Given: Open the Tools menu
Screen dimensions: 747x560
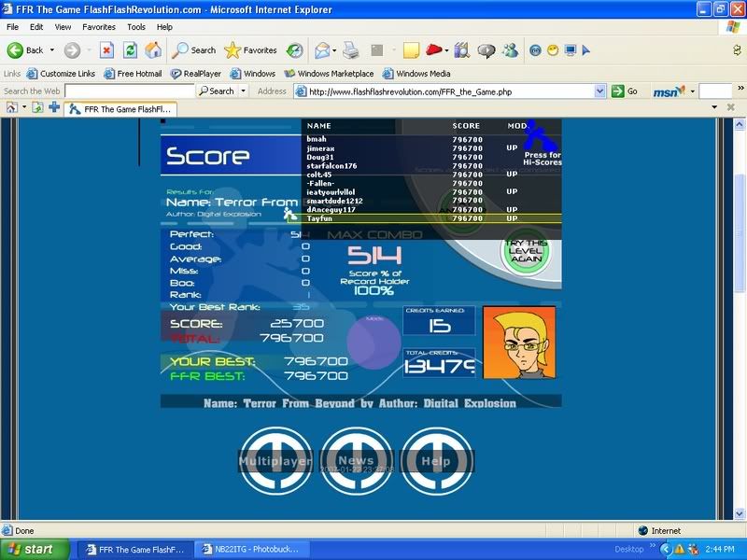Looking at the screenshot, I should [136, 27].
